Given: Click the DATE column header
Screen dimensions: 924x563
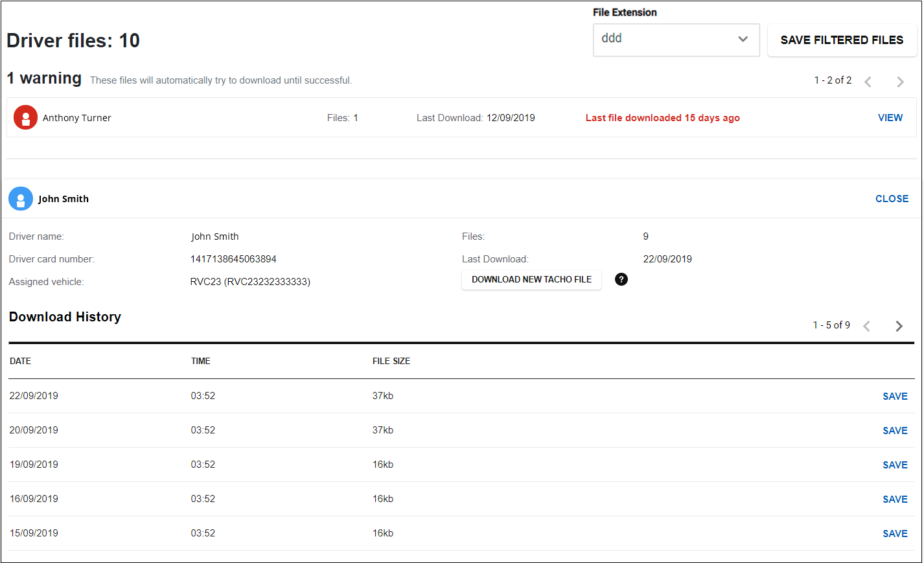Looking at the screenshot, I should (20, 361).
